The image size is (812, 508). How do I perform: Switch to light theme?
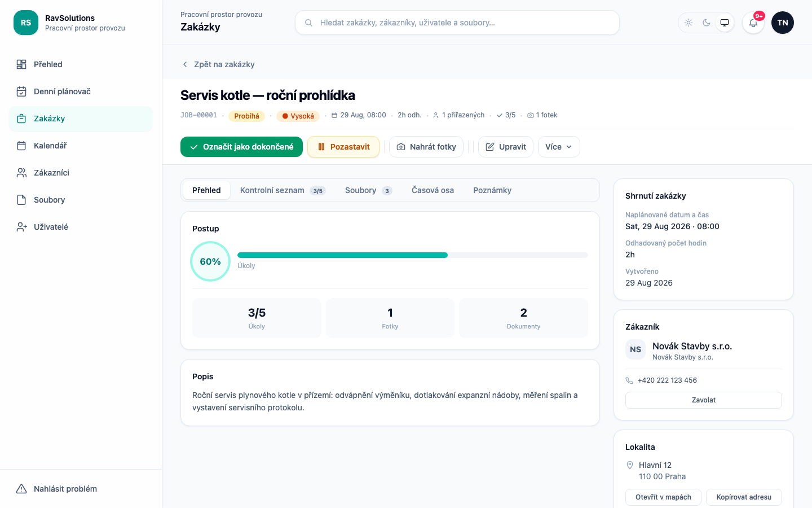click(x=689, y=23)
